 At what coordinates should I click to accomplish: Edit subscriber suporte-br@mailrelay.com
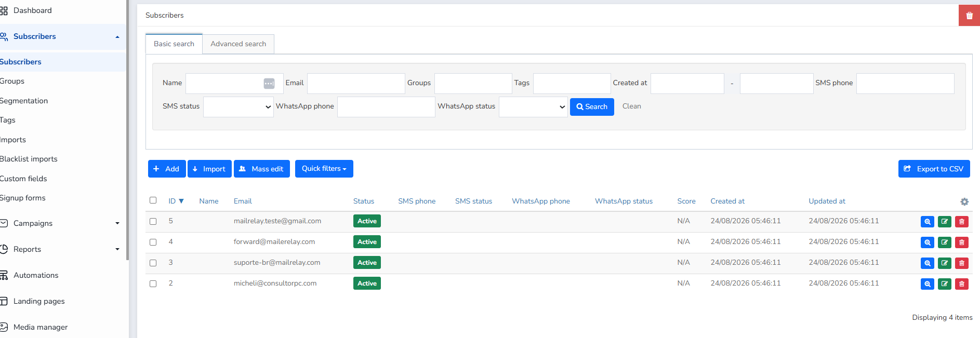[944, 263]
